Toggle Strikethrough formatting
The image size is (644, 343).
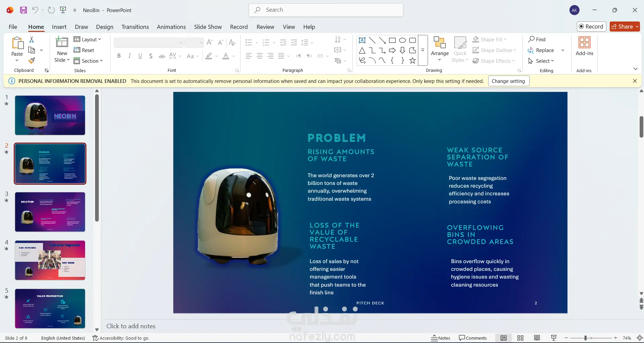tap(162, 56)
